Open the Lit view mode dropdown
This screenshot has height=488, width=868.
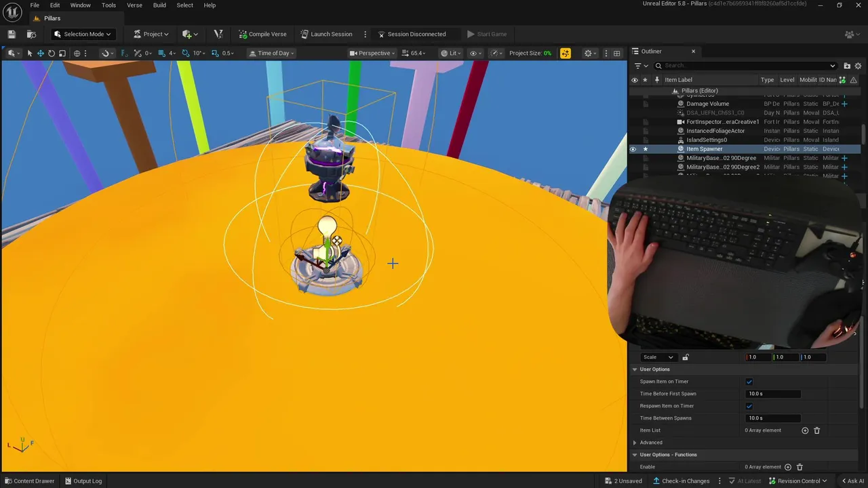click(x=451, y=53)
